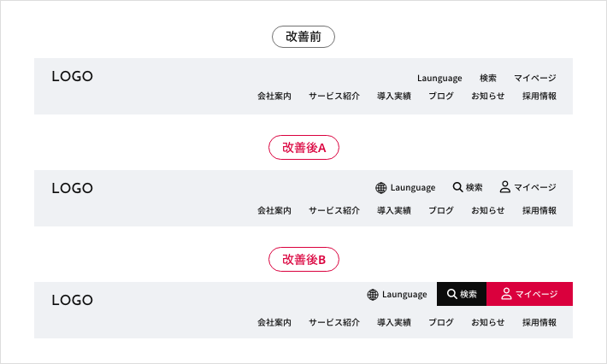
Task: Click 検索 text link in 改善前 header
Action: [488, 78]
